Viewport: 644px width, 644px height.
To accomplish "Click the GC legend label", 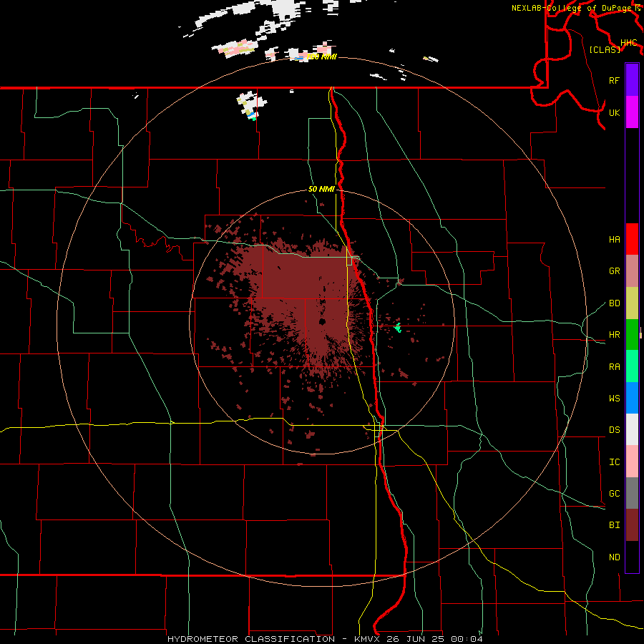I will point(614,493).
